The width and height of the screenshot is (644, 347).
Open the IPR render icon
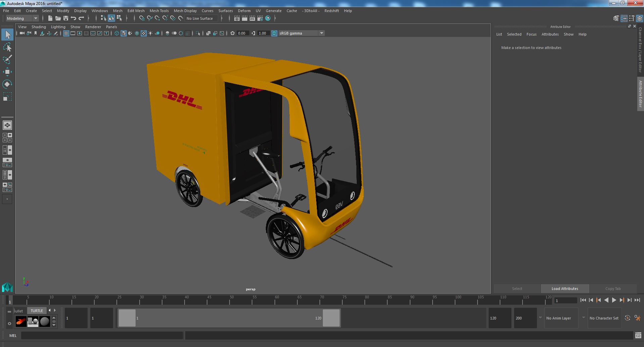pos(252,18)
